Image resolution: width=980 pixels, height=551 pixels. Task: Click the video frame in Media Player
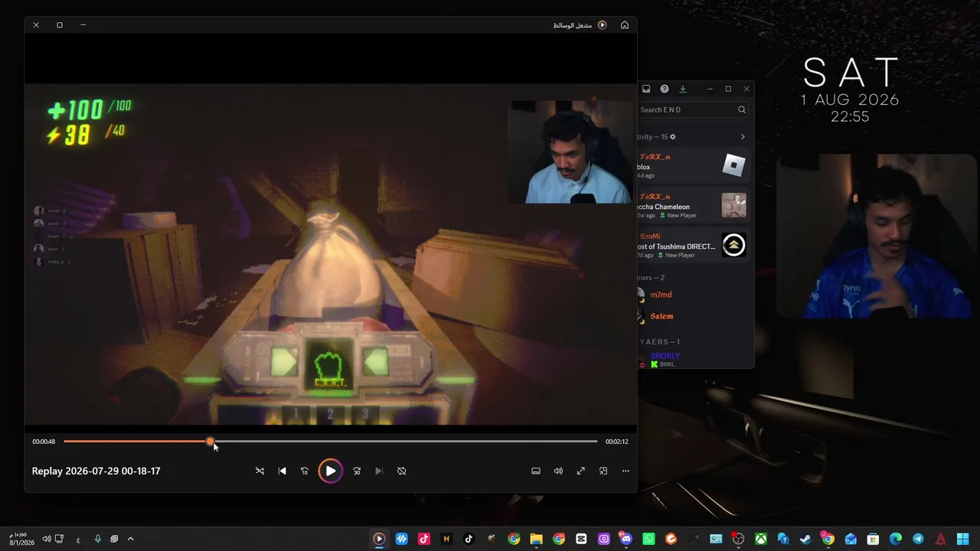click(331, 254)
